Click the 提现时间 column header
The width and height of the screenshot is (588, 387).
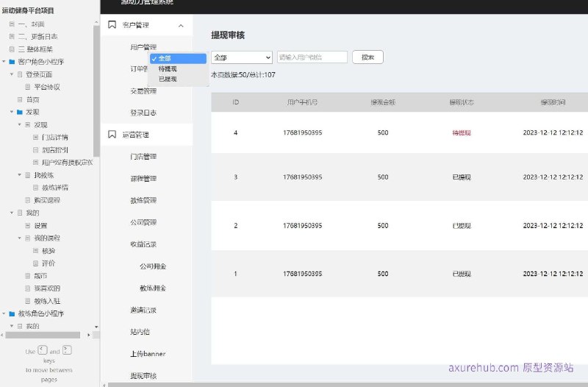[x=553, y=102]
